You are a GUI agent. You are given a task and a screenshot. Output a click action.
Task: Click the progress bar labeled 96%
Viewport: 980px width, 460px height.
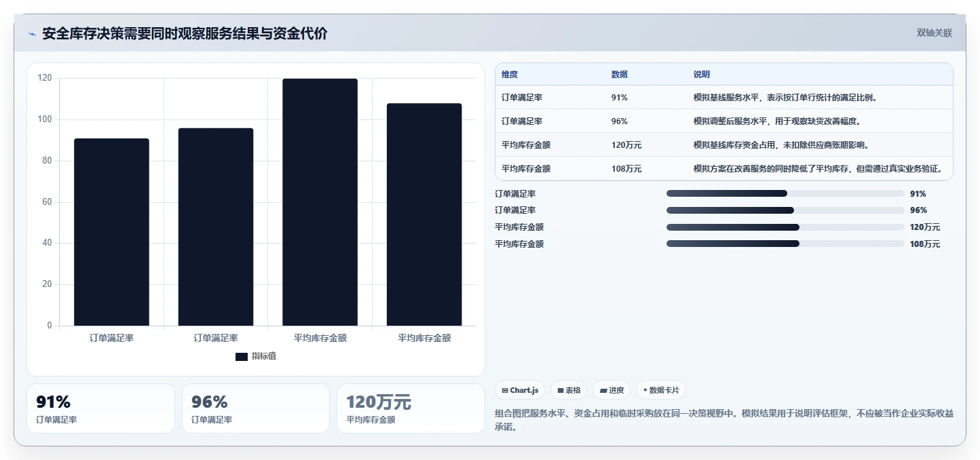pos(785,210)
